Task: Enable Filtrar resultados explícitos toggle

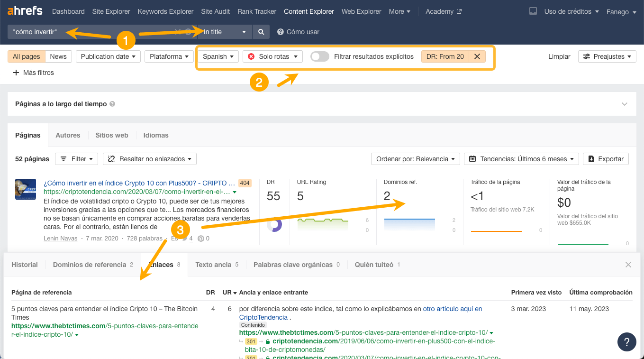Action: click(x=319, y=56)
